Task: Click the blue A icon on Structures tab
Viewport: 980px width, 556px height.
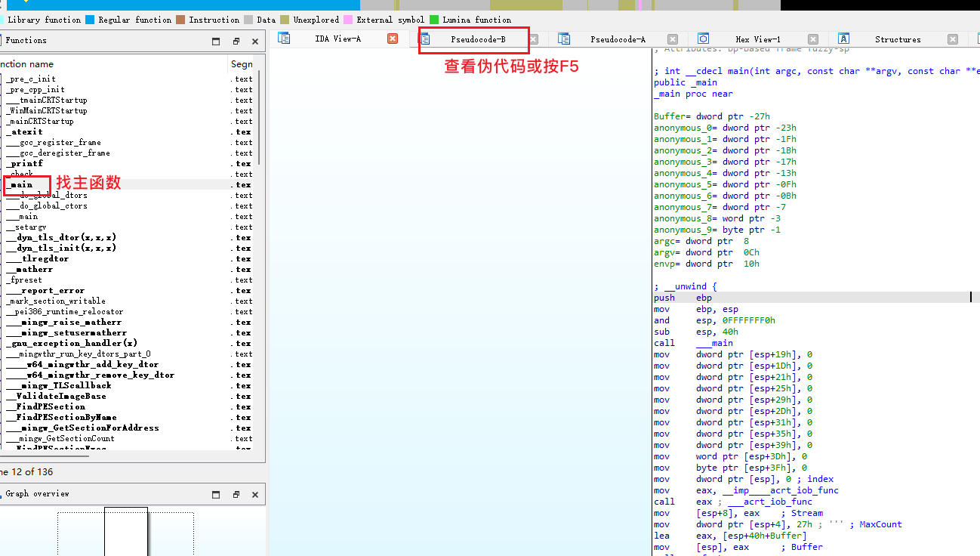Action: [843, 39]
